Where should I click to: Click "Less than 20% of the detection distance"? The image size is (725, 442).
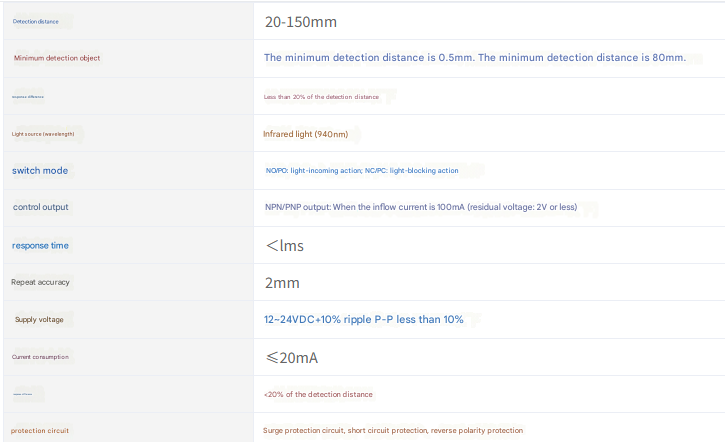(x=321, y=97)
